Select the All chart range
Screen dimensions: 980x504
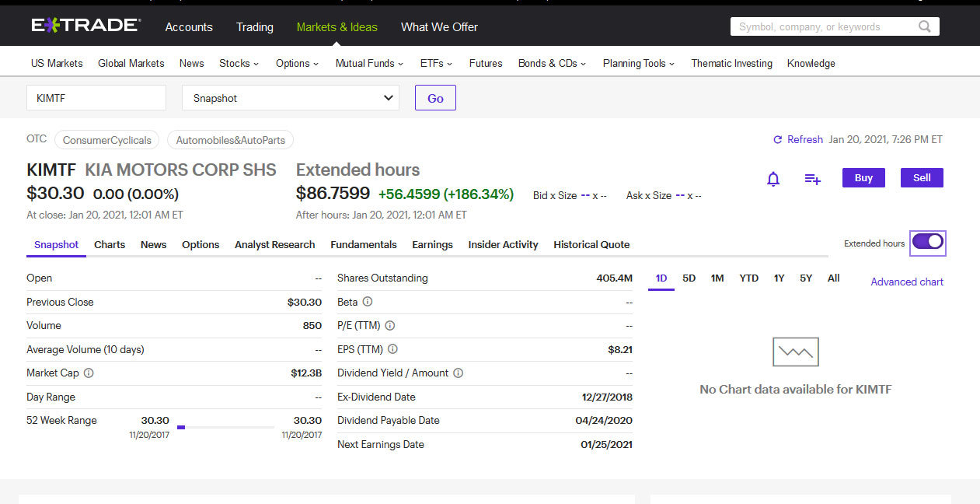[x=834, y=278]
